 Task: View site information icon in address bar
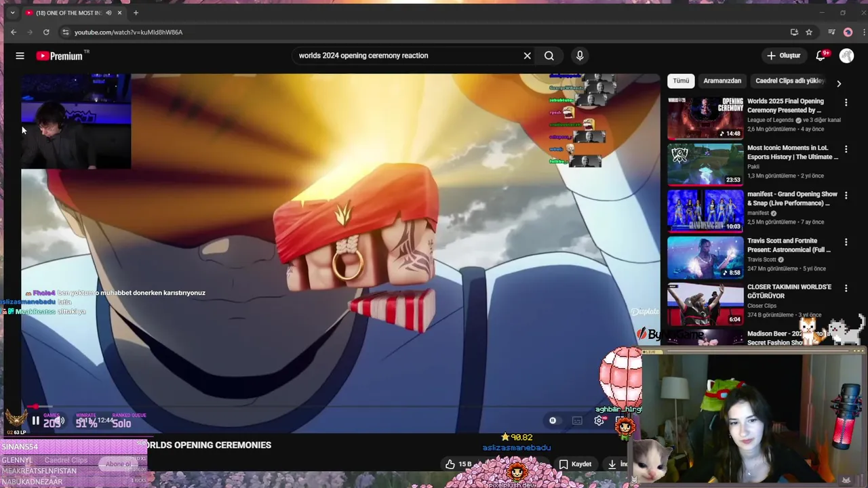(65, 32)
